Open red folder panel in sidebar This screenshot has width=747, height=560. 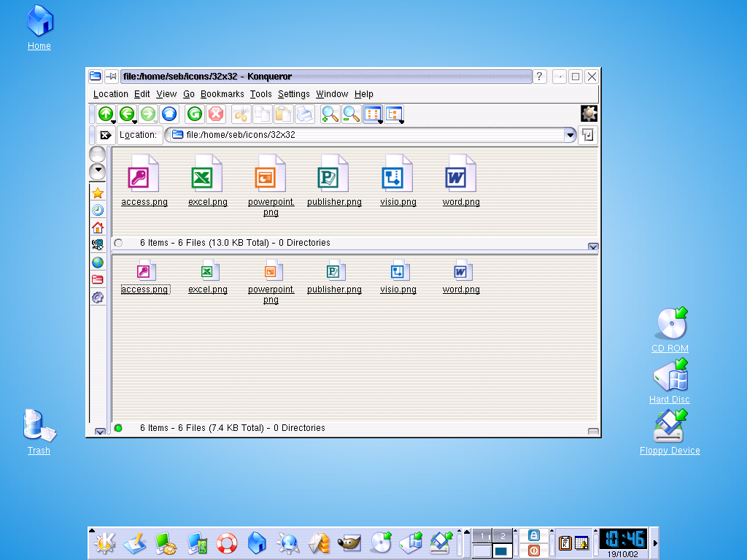coord(98,279)
